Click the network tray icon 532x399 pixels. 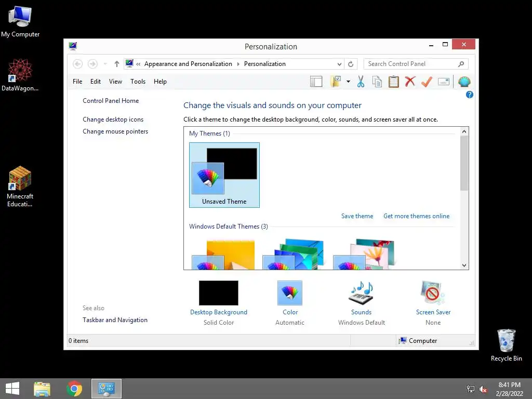coord(471,389)
